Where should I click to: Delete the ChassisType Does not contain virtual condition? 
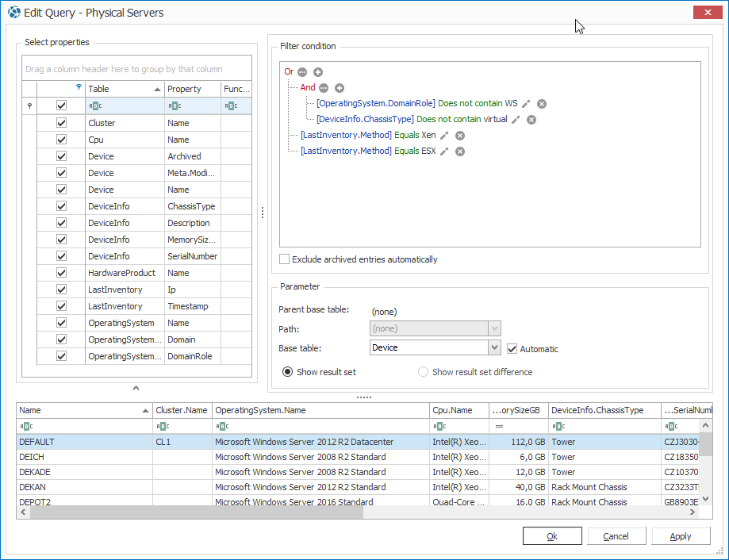[531, 120]
